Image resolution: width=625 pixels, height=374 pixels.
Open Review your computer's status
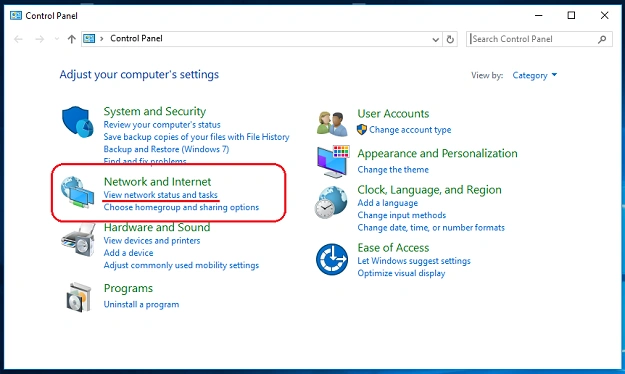coord(162,125)
